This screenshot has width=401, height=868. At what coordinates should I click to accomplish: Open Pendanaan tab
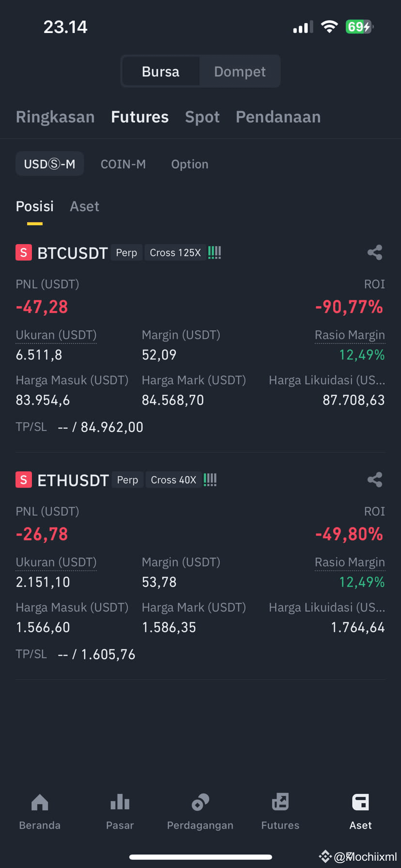278,117
